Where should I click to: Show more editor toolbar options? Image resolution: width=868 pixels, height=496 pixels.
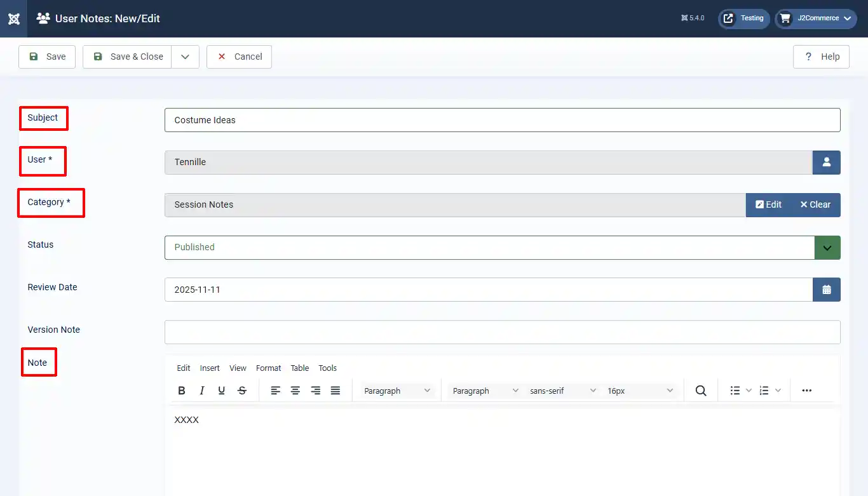[x=807, y=391]
